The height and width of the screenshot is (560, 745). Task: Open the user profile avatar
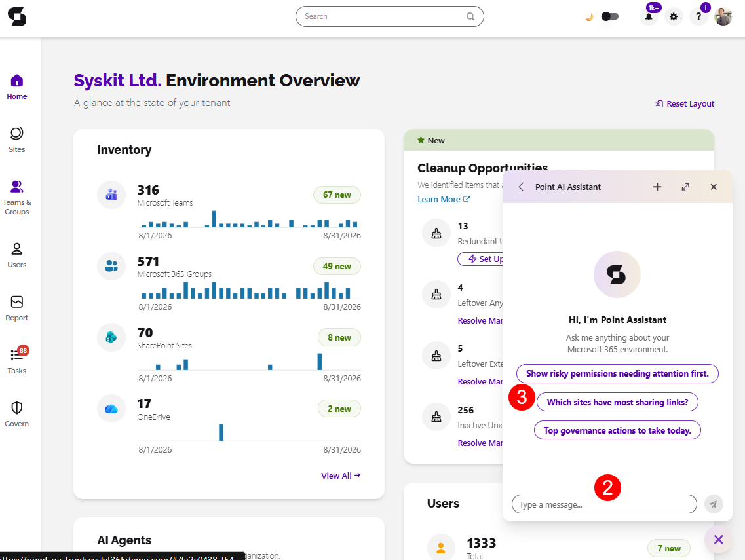(x=723, y=16)
